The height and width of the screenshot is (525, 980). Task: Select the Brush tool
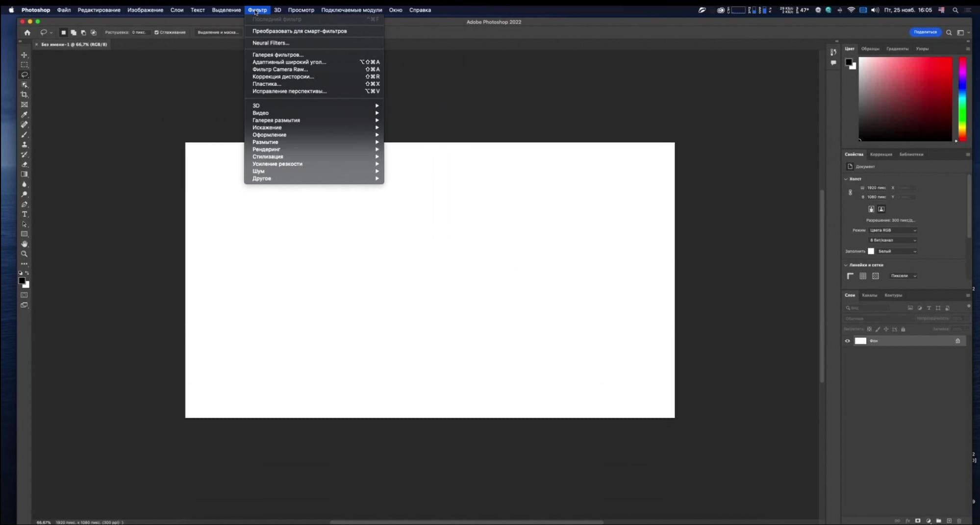24,135
